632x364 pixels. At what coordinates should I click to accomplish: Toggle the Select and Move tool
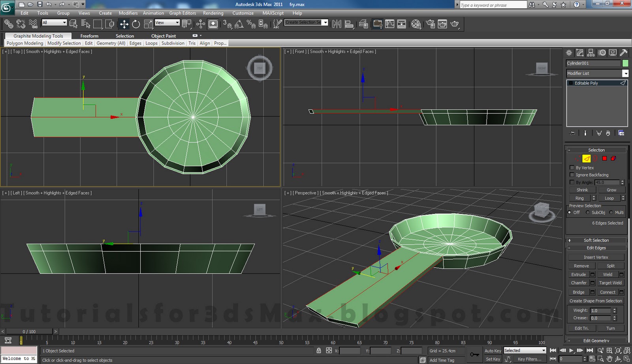click(124, 24)
